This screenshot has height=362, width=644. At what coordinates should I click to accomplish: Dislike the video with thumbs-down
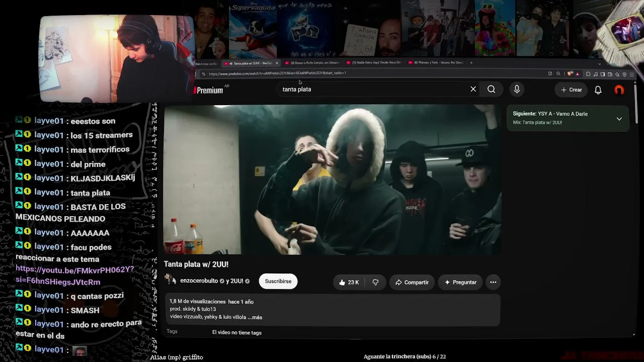(x=375, y=282)
